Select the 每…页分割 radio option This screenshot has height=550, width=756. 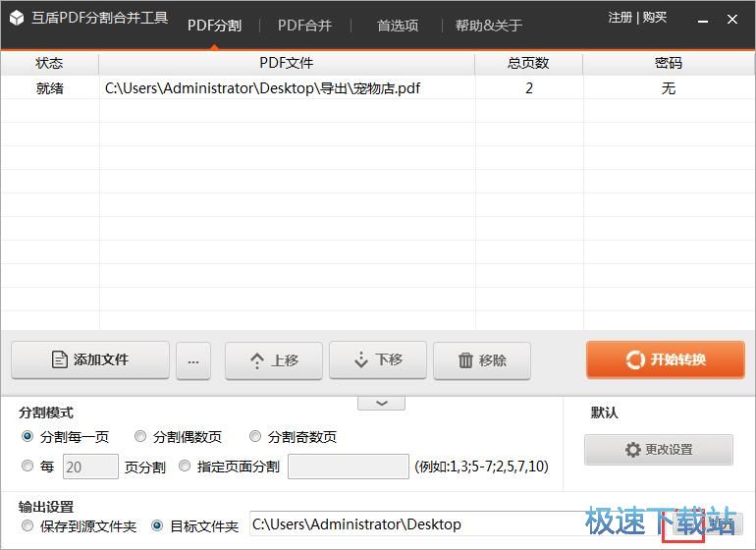point(27,466)
